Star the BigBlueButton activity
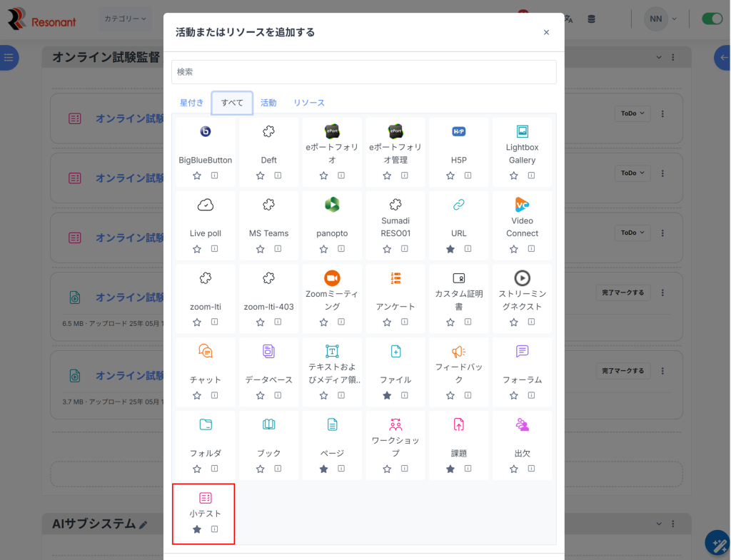The width and height of the screenshot is (731, 560). [197, 175]
